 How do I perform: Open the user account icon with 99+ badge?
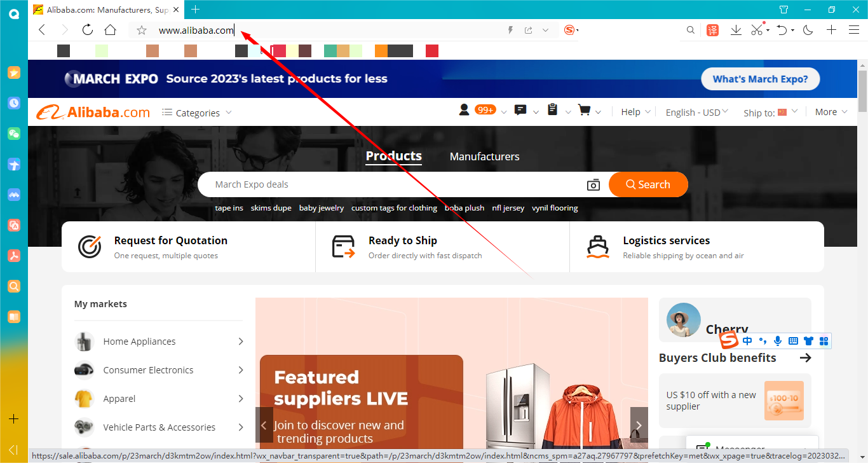pyautogui.click(x=477, y=110)
